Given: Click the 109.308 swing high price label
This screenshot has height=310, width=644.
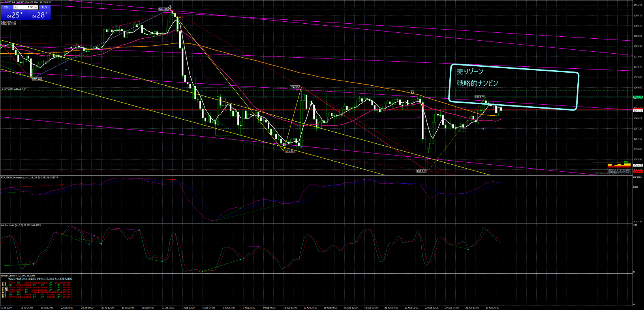Looking at the screenshot, I should pos(163,9).
